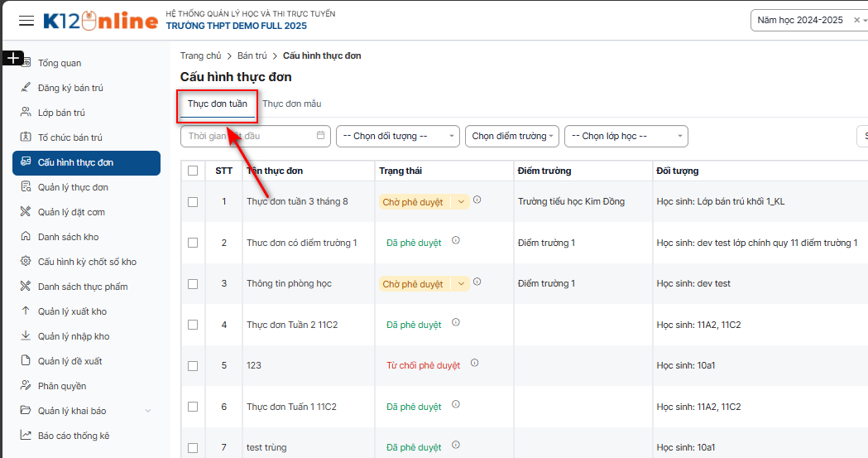Switch to the Thực đơn mẫu tab
868x458 pixels.
click(291, 104)
